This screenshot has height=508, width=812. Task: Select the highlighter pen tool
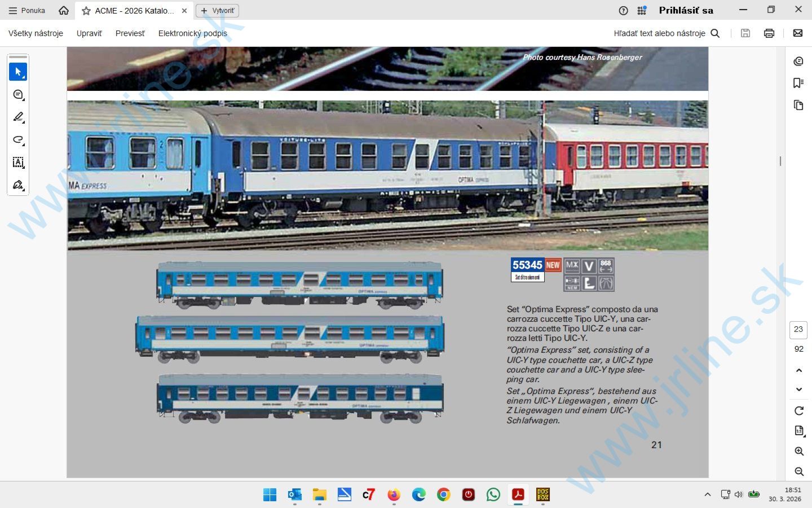click(x=18, y=117)
